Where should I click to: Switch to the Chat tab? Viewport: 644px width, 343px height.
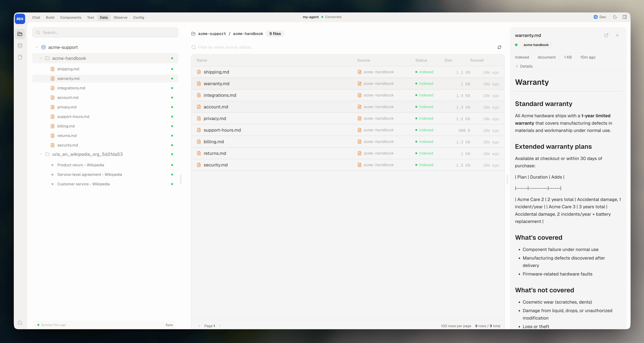36,17
